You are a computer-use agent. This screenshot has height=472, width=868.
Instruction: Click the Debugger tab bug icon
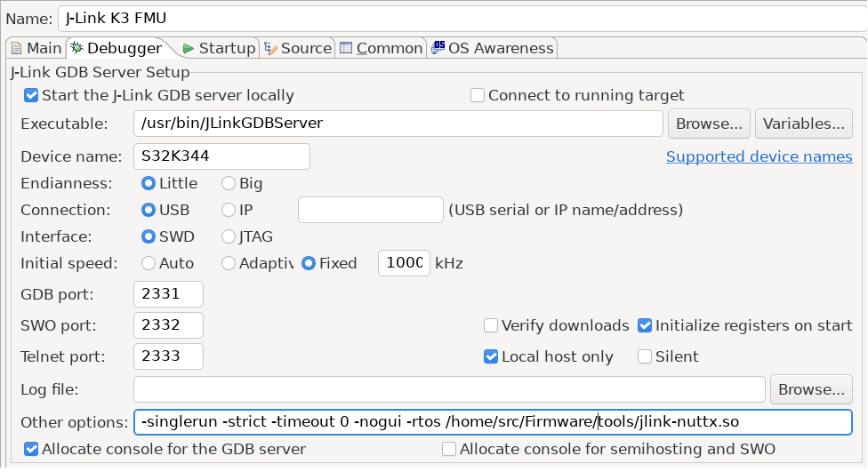76,48
